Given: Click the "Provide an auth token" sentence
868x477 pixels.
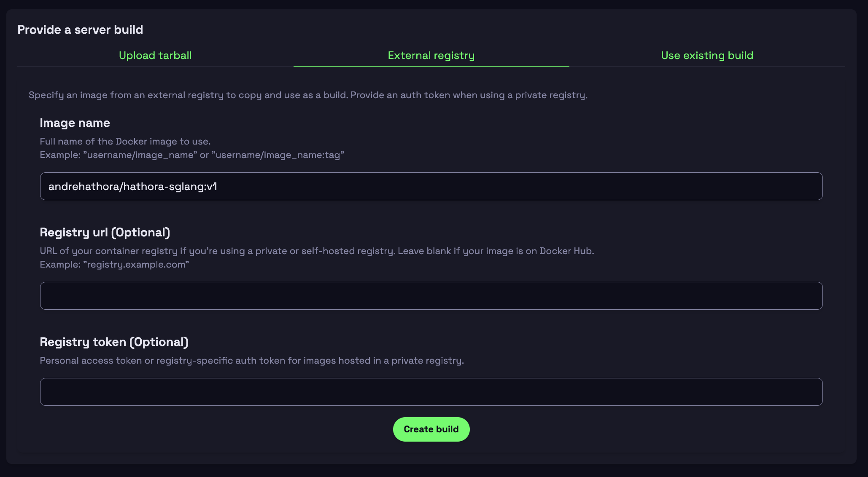Looking at the screenshot, I should [x=469, y=95].
